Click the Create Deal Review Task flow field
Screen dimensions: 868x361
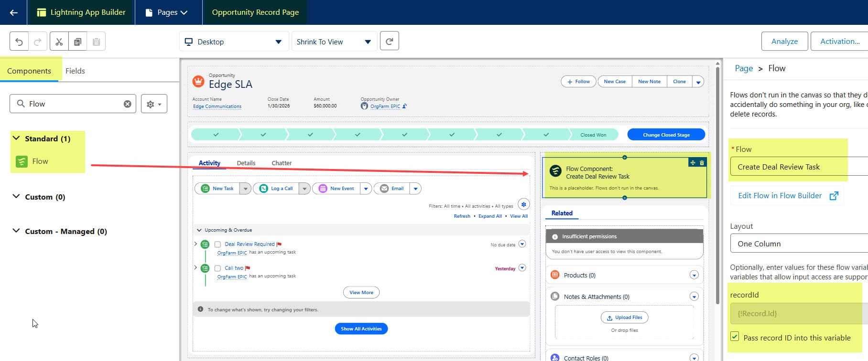[799, 167]
